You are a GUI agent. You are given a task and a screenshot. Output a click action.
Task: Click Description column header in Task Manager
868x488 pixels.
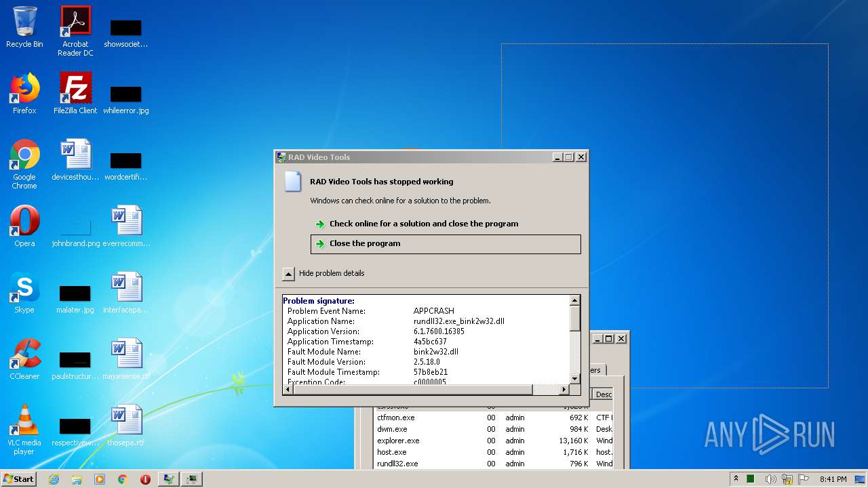click(604, 394)
